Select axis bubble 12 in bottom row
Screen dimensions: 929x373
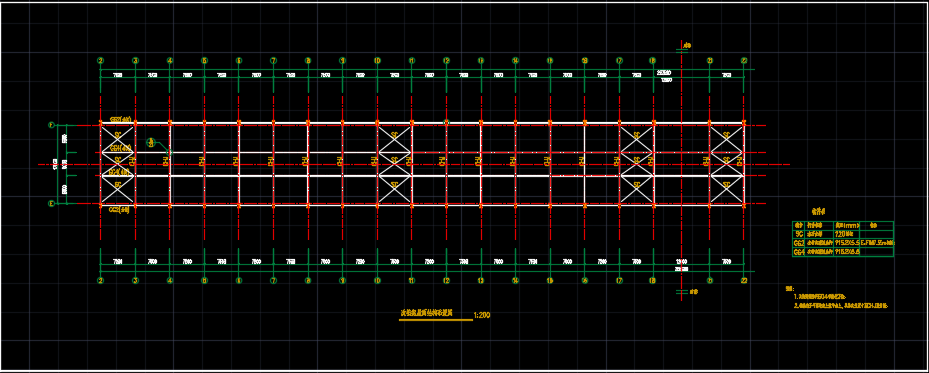tap(446, 280)
